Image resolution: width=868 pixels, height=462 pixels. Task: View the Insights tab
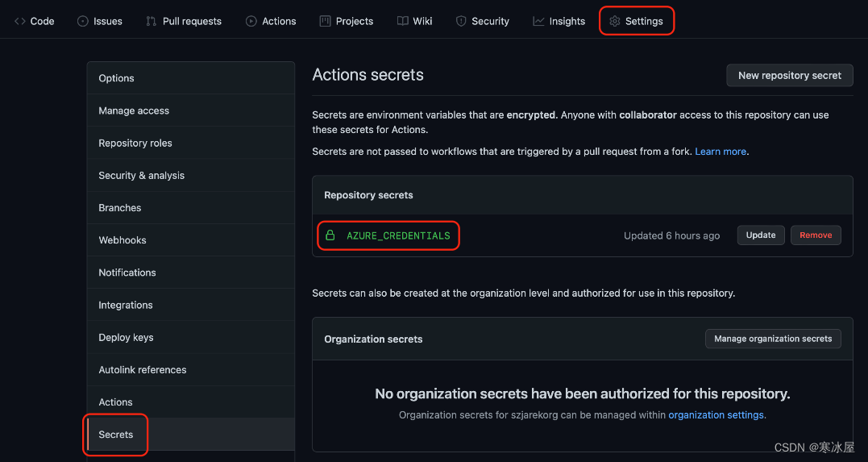[559, 21]
